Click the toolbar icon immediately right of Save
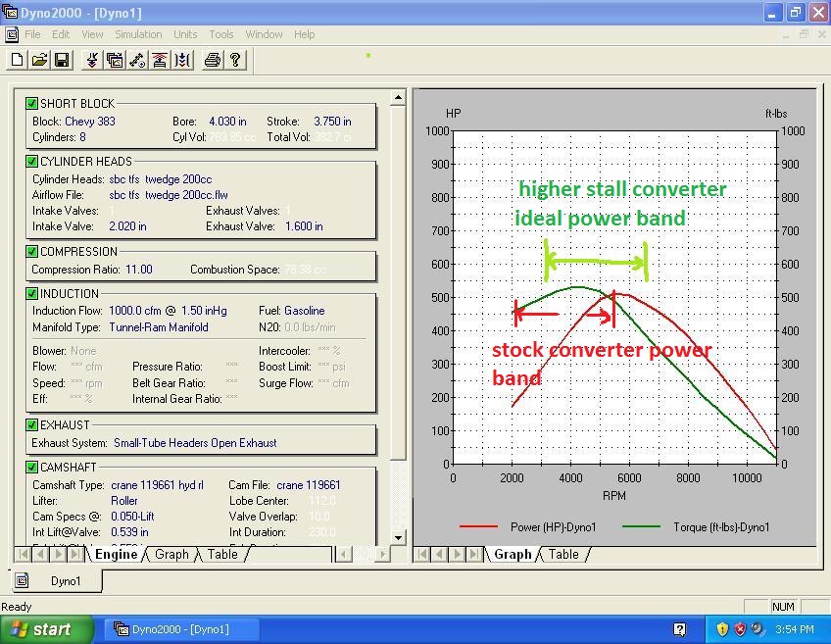Screen dimensions: 831x644 coord(92,61)
